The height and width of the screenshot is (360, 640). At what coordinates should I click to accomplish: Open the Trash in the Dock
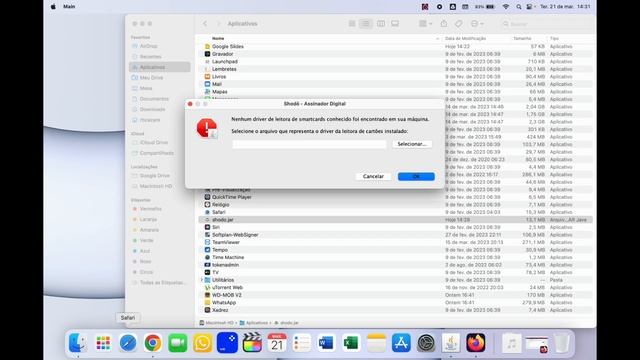tap(562, 342)
